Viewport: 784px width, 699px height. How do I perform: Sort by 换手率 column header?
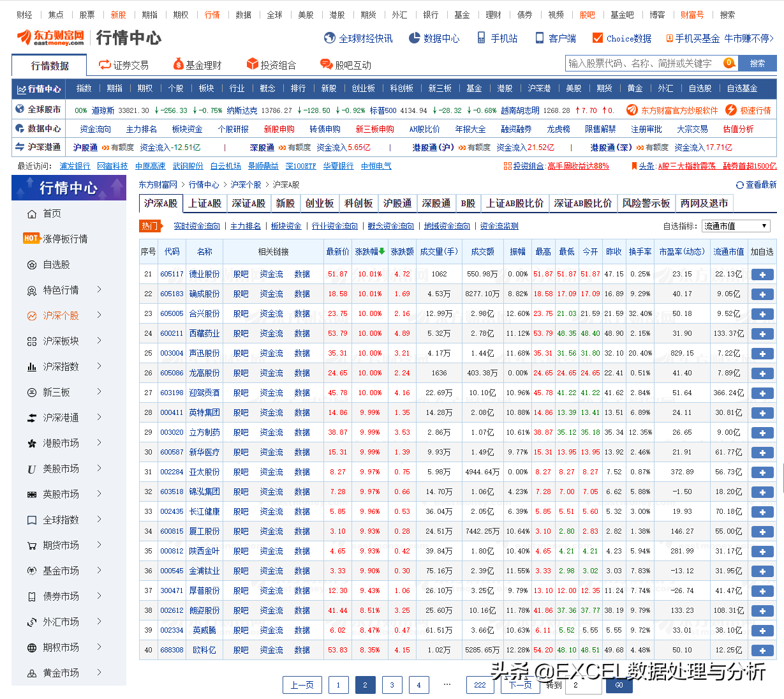coord(640,252)
